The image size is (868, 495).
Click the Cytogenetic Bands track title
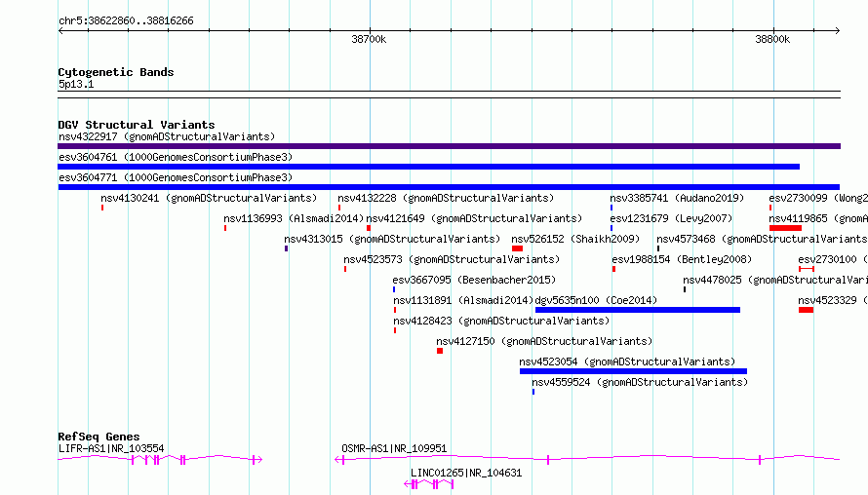point(116,72)
